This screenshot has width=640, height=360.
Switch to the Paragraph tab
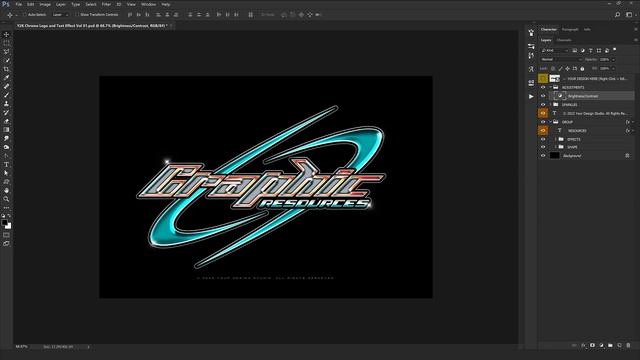570,29
